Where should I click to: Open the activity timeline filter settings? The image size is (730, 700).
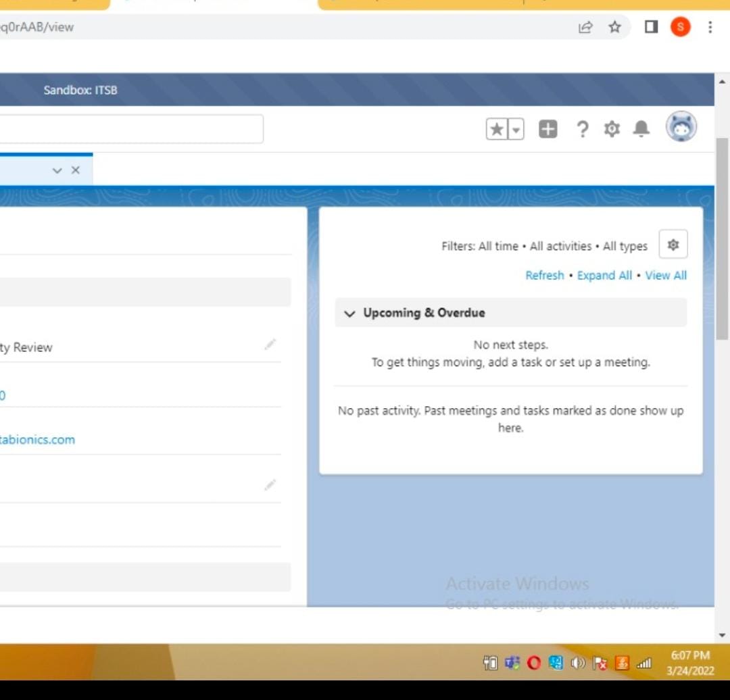[673, 245]
